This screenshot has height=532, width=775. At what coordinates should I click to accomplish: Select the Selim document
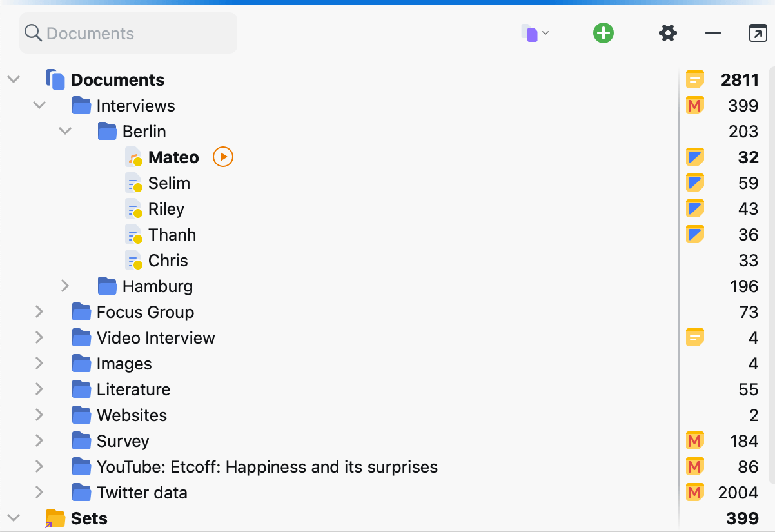[169, 183]
